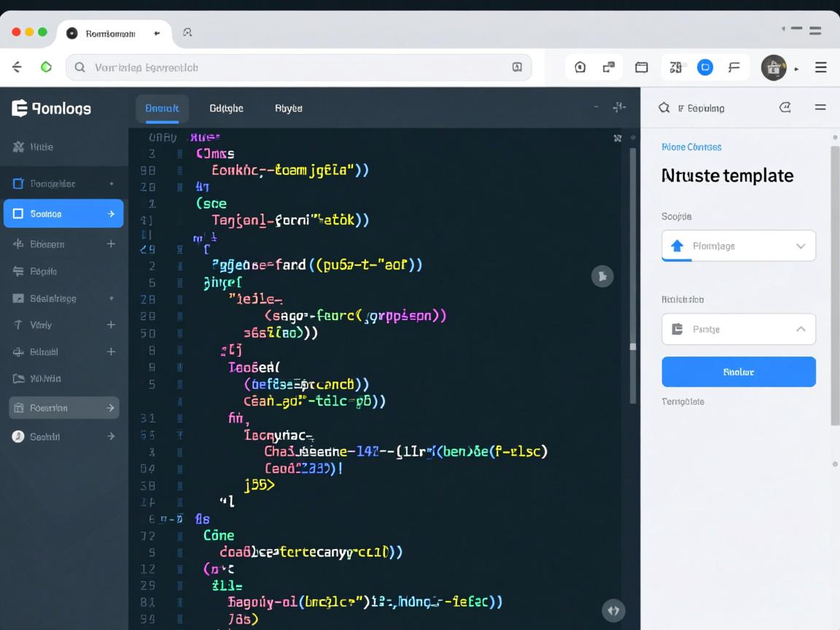Click the browser address search bar

click(x=299, y=67)
